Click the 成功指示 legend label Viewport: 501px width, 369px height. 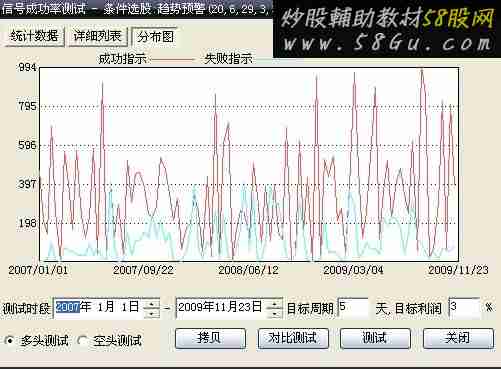pyautogui.click(x=123, y=59)
